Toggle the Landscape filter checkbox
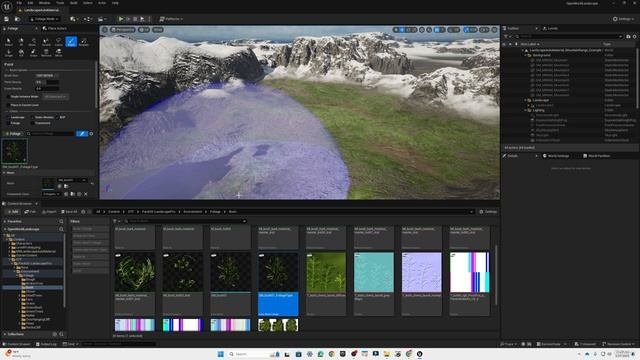 (x=8, y=117)
